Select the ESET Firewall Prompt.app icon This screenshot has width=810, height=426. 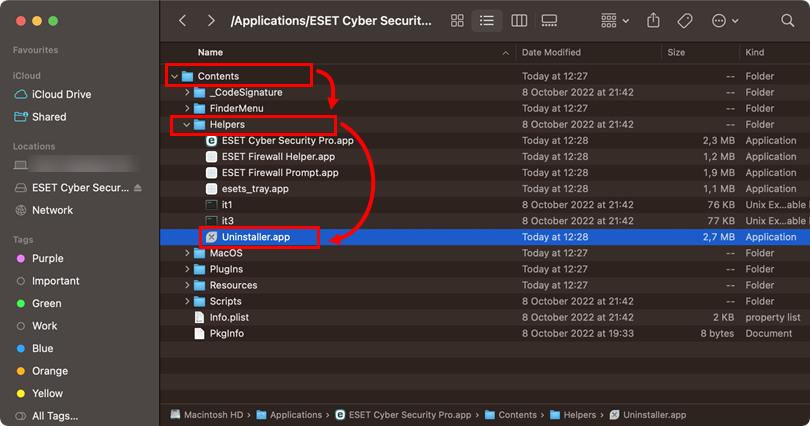211,172
